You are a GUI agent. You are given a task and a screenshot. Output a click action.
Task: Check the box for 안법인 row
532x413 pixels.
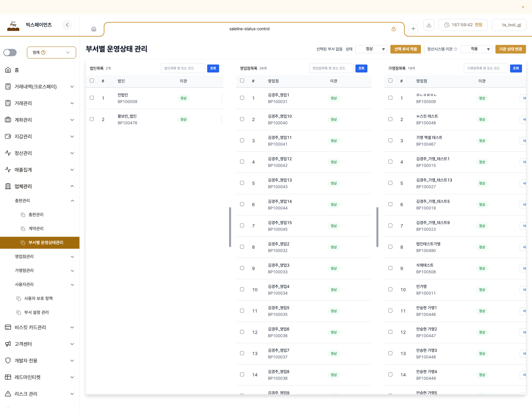pos(92,98)
